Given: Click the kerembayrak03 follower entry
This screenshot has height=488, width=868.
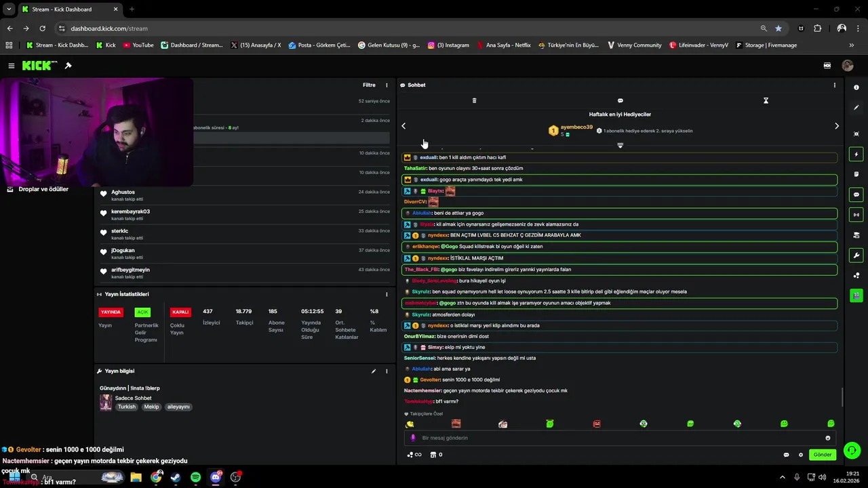Looking at the screenshot, I should click(x=244, y=215).
